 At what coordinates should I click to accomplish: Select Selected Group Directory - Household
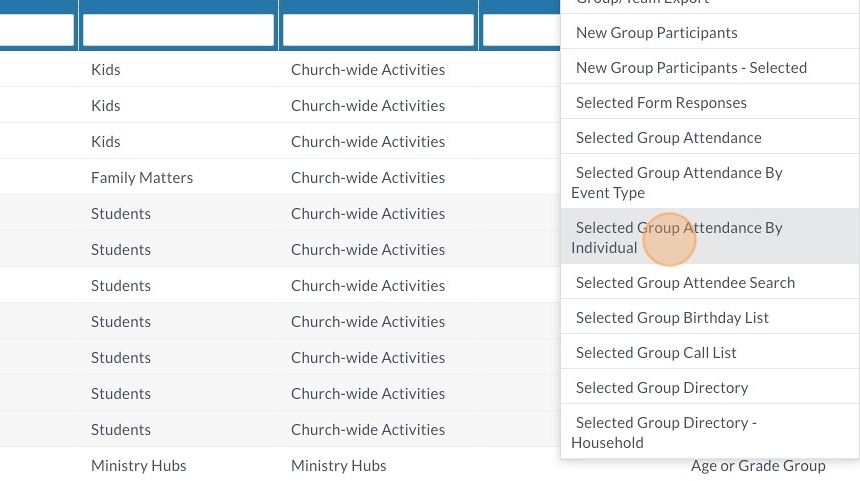pyautogui.click(x=665, y=432)
